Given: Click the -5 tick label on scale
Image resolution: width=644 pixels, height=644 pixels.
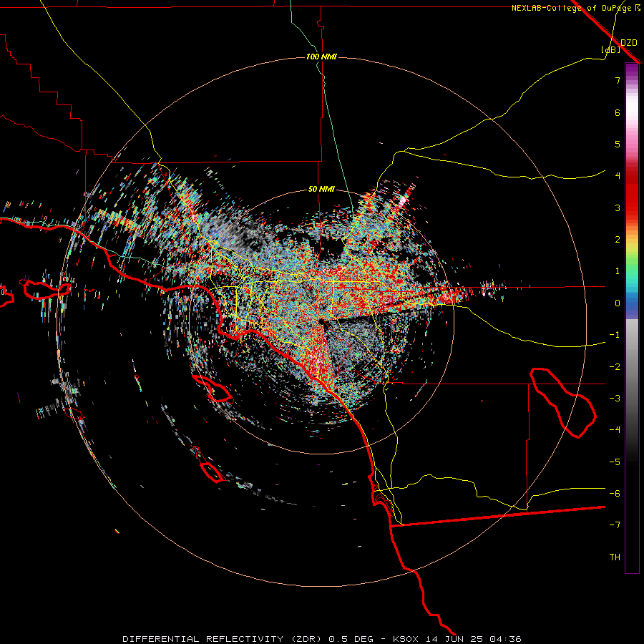Looking at the screenshot, I should click(x=615, y=462).
